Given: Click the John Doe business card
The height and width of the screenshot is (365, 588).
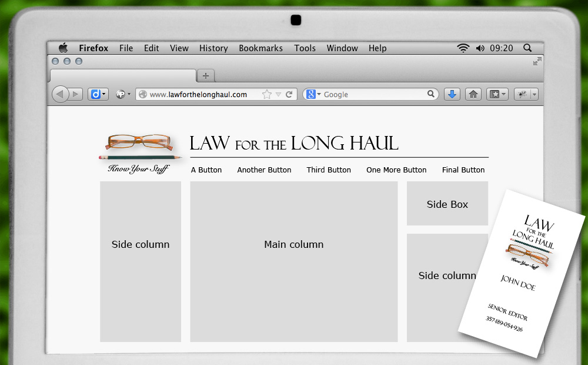Looking at the screenshot, I should tap(522, 273).
